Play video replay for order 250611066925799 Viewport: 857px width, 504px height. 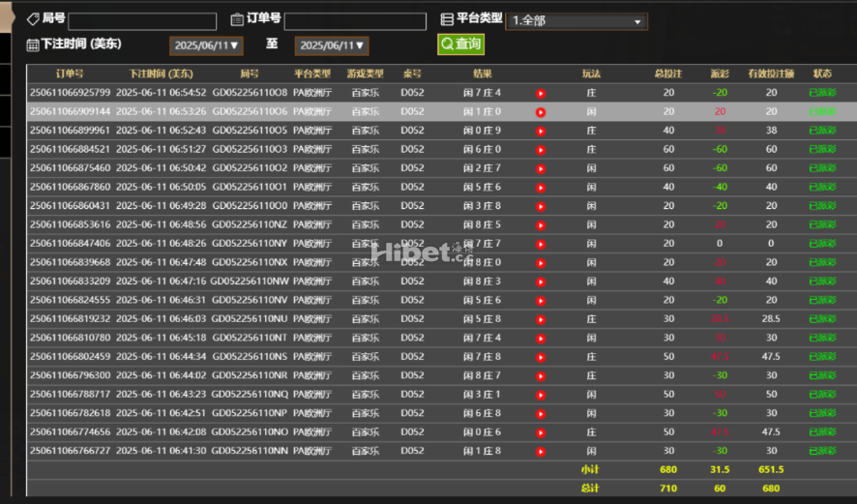tap(541, 93)
